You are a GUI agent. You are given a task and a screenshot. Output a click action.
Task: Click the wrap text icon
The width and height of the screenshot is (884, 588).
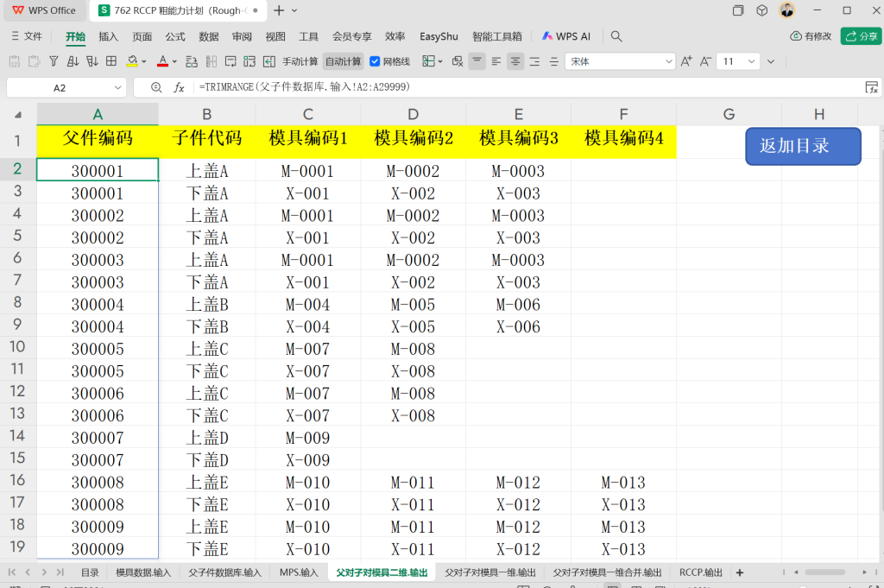pos(230,61)
